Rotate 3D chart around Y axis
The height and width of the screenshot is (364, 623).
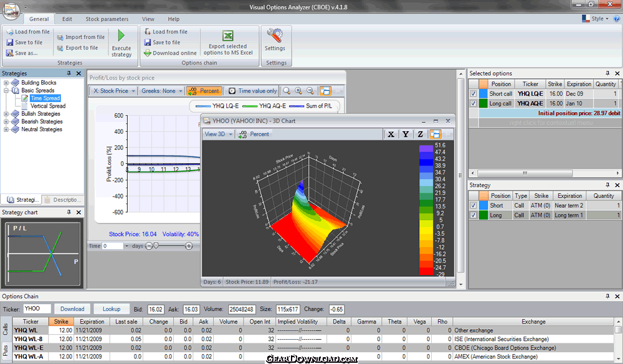point(406,134)
